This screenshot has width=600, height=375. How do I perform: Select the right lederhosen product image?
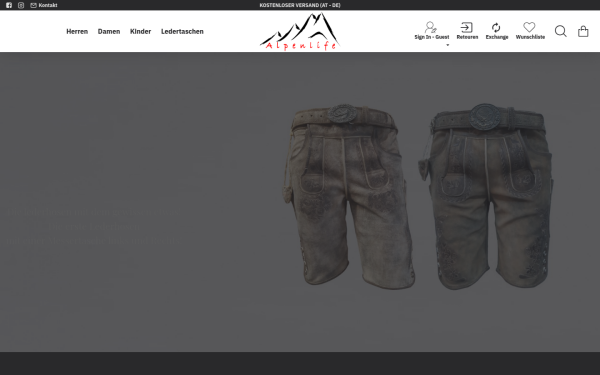click(486, 196)
